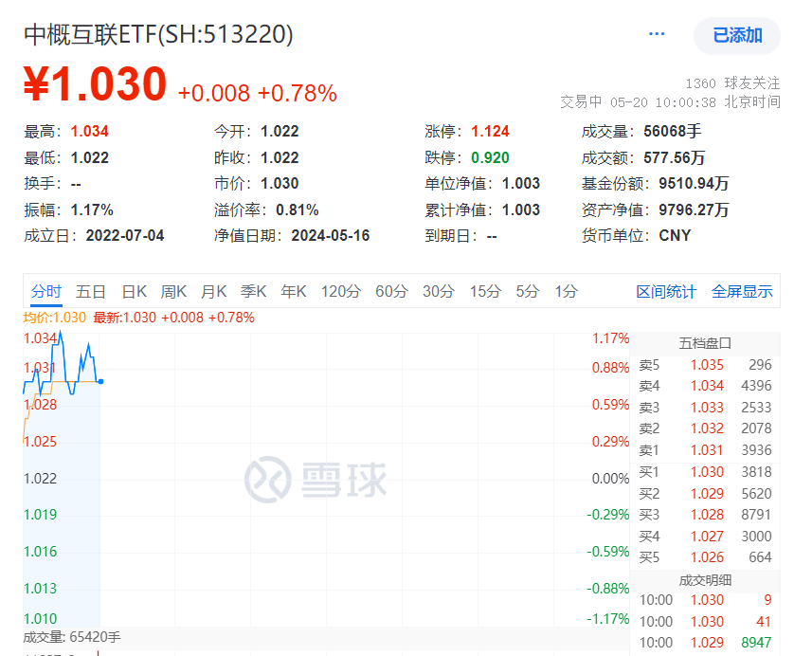Open the 月K monthly chart
The width and height of the screenshot is (812, 656).
(214, 293)
